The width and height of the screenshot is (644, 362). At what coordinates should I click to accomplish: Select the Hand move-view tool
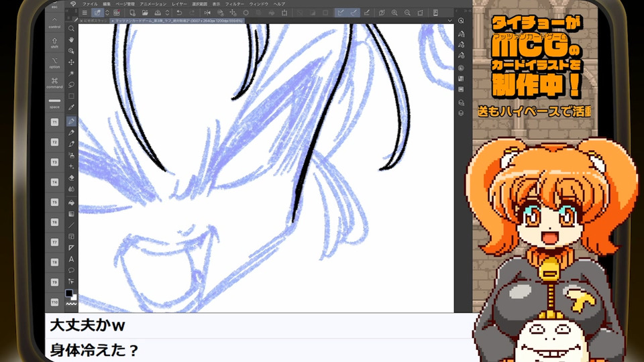coord(72,40)
